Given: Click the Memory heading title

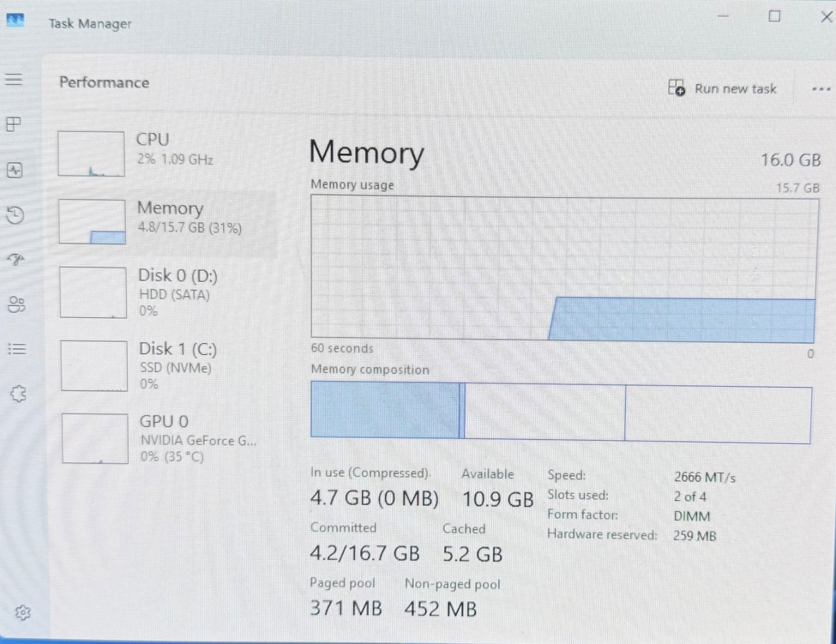Looking at the screenshot, I should coord(367,153).
